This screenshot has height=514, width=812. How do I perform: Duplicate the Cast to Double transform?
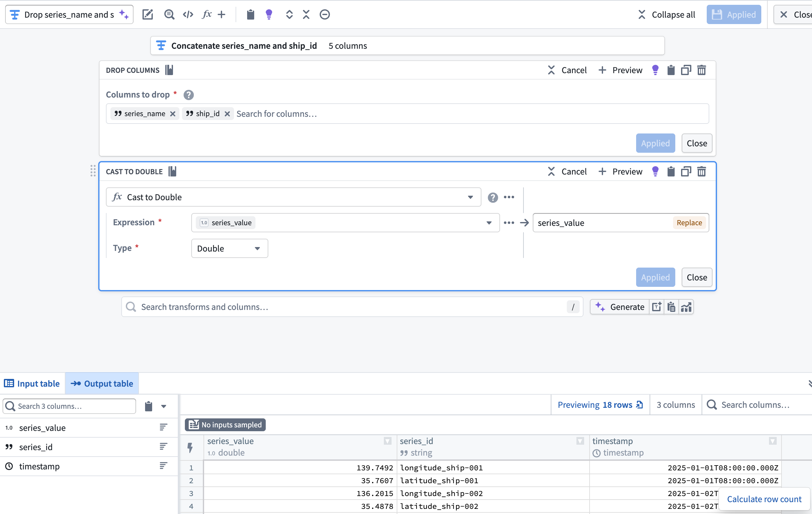pyautogui.click(x=686, y=171)
